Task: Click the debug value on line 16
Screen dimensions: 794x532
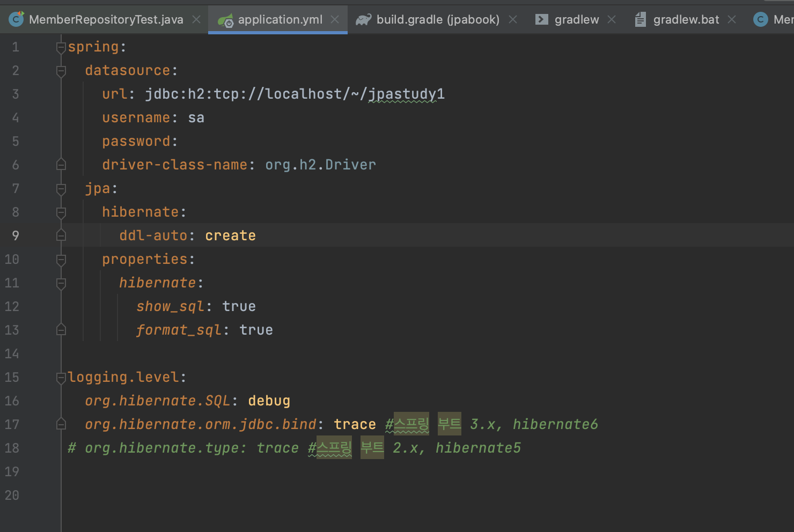Action: click(x=269, y=401)
